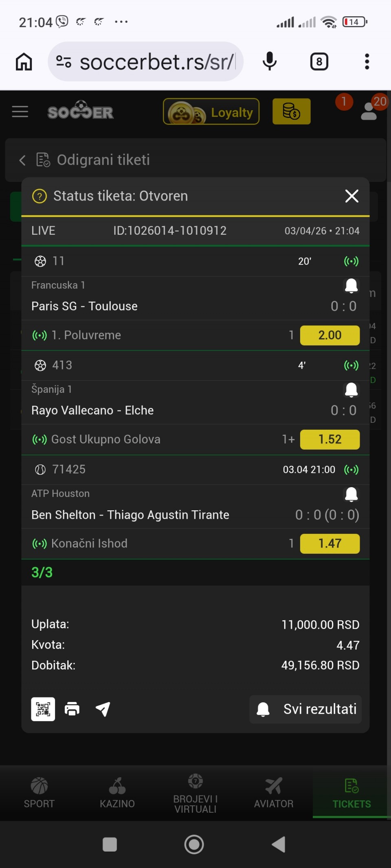Click the ticket status question mark icon
Viewport: 391px width, 868px height.
40,197
